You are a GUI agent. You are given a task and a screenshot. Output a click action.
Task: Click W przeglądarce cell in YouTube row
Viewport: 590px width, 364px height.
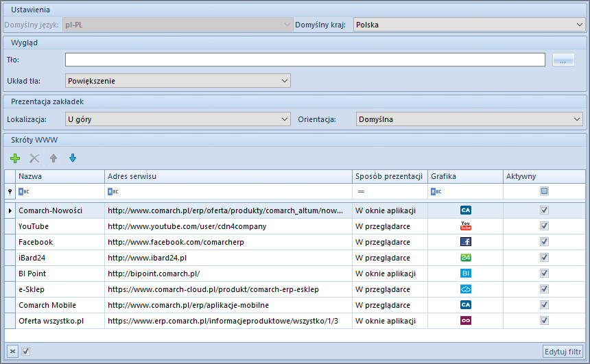[x=390, y=226]
